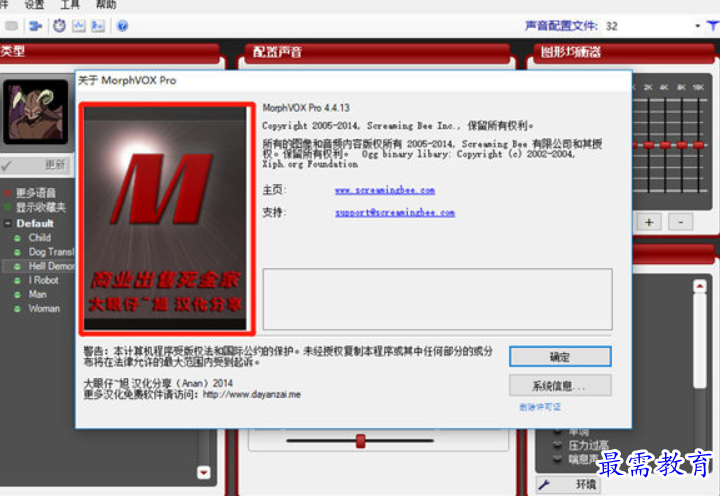Click the Hell Demon avatar thumbnail

tap(35, 112)
